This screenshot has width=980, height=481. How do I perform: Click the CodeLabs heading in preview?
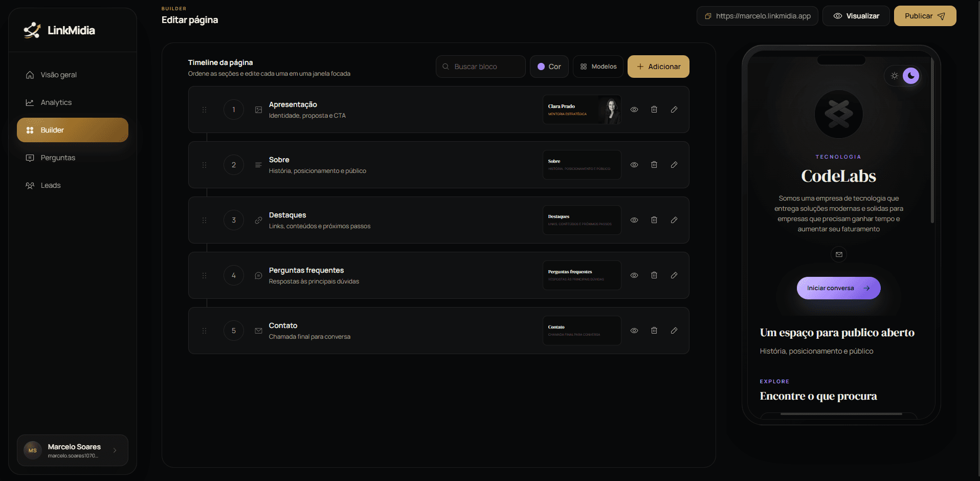pos(839,176)
